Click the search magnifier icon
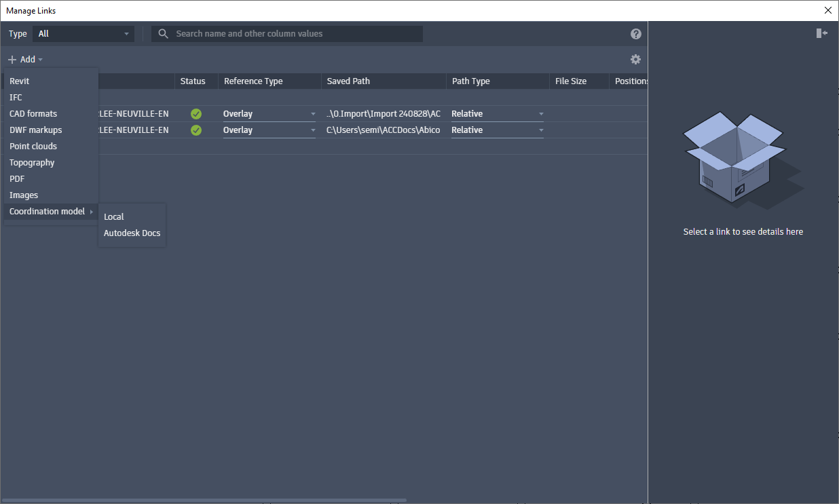839x504 pixels. pos(163,33)
